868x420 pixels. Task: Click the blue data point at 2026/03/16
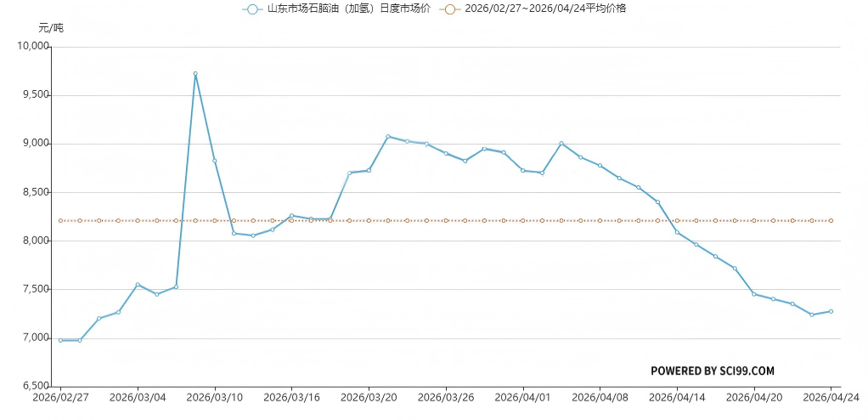pyautogui.click(x=291, y=216)
